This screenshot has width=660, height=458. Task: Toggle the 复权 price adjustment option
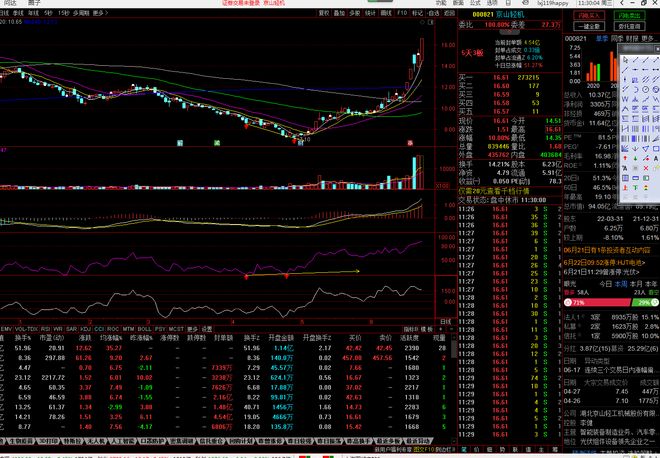pyautogui.click(x=325, y=14)
